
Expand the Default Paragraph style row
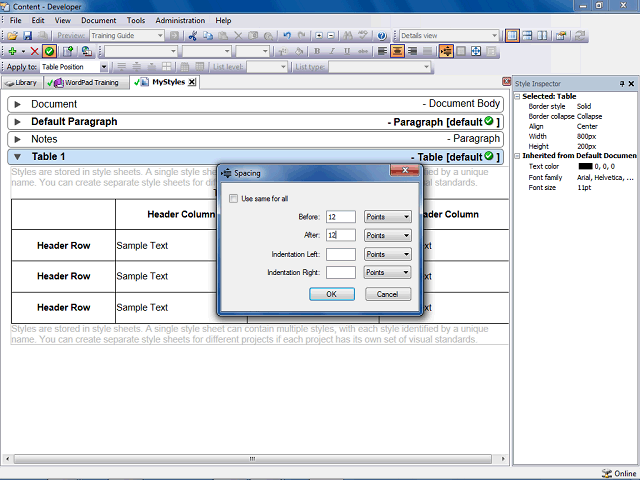coord(17,122)
